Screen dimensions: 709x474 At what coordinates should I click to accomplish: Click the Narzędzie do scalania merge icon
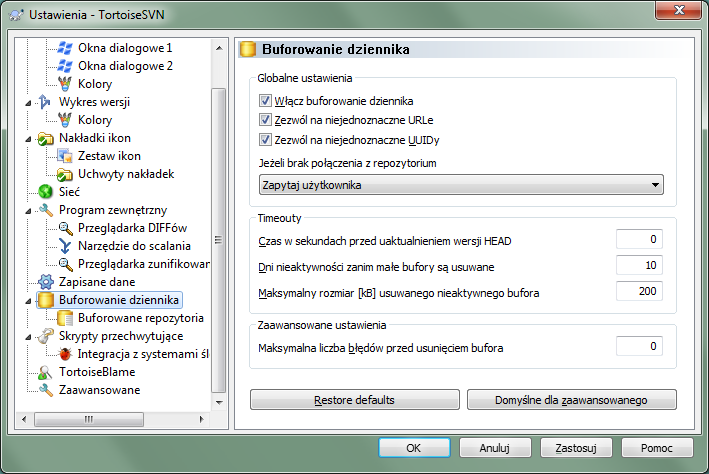pos(65,246)
